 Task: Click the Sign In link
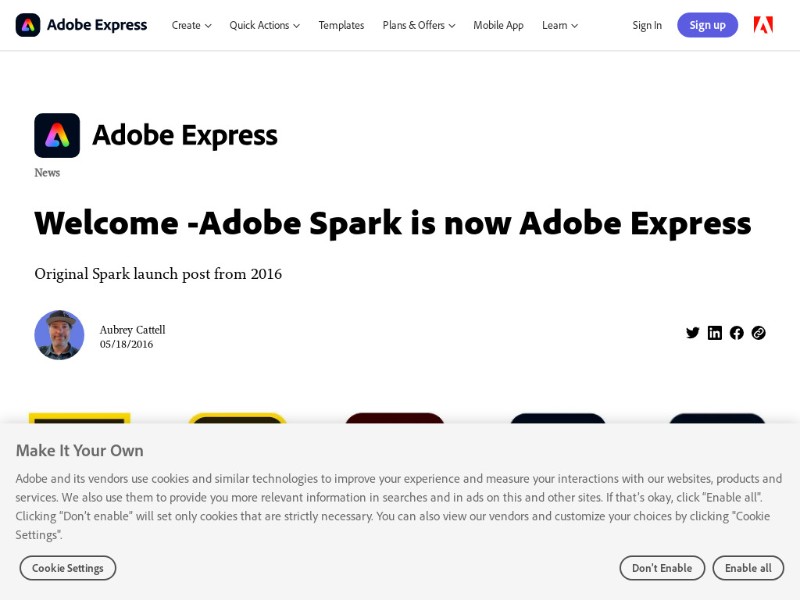tap(647, 25)
